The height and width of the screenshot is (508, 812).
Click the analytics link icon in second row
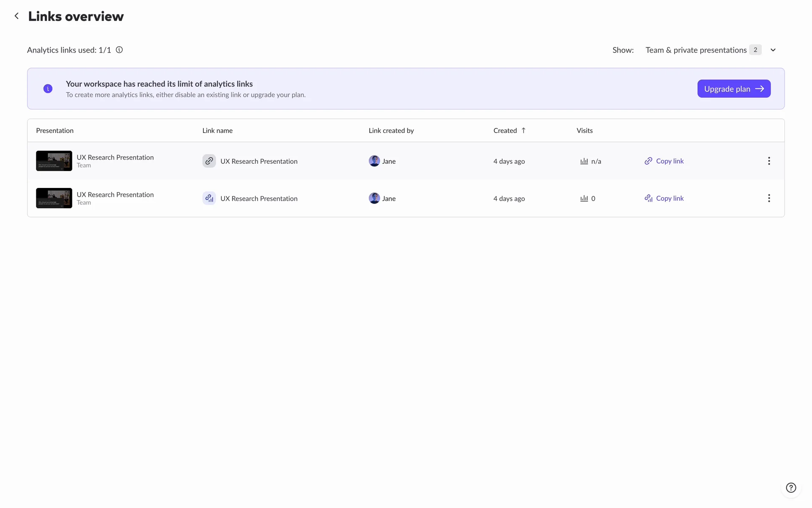[x=209, y=198]
